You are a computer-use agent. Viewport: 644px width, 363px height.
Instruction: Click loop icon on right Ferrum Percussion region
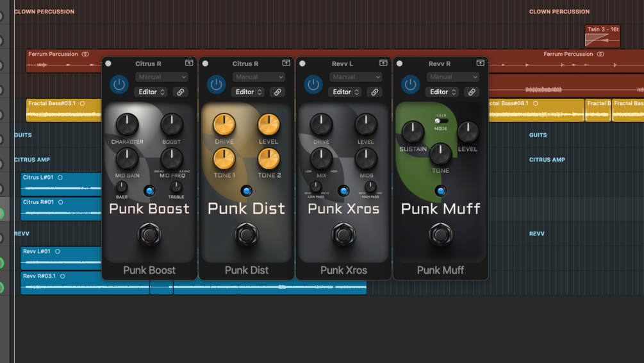click(x=600, y=54)
